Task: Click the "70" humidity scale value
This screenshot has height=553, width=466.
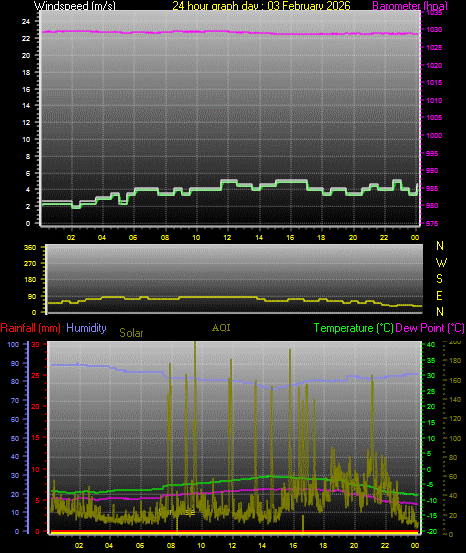Action: tap(15, 401)
